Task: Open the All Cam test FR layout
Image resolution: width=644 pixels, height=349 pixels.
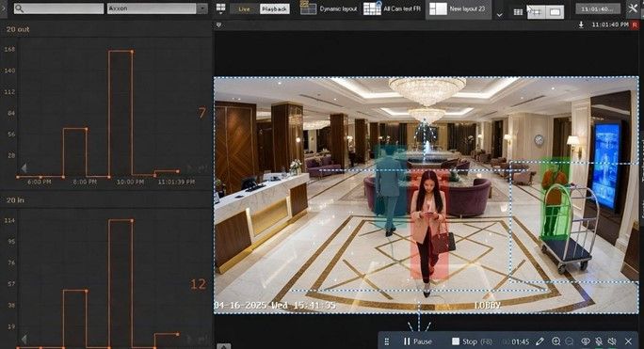Action: (x=393, y=8)
